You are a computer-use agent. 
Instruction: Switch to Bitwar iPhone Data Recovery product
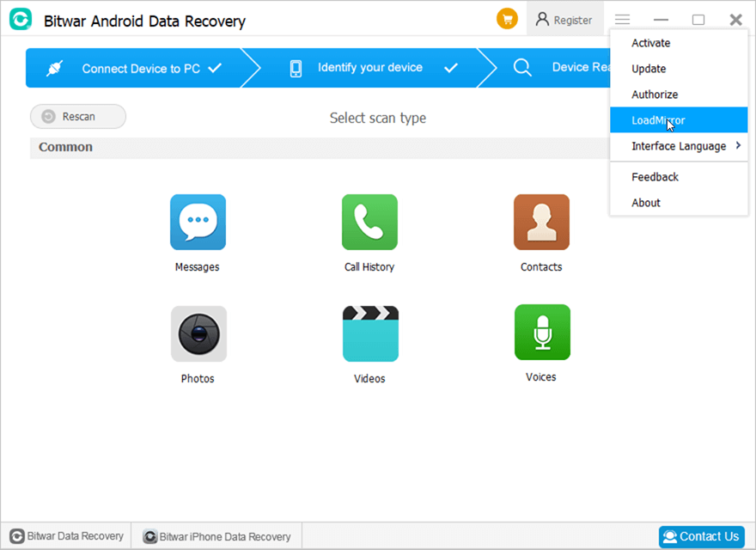[217, 536]
